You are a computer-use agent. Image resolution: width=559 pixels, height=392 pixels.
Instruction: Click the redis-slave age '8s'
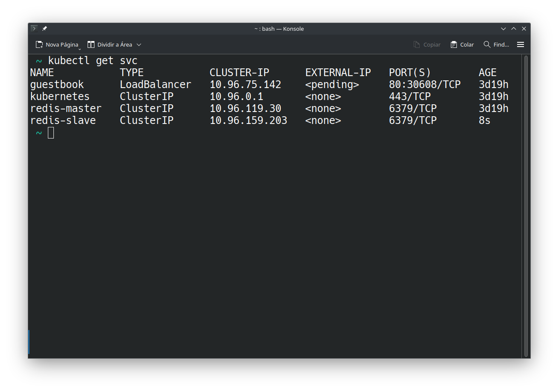[485, 121]
